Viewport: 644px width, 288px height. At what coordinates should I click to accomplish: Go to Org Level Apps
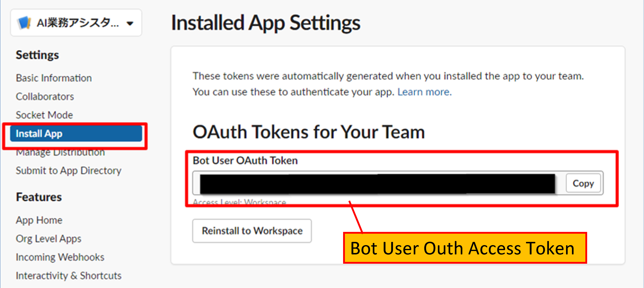(48, 239)
